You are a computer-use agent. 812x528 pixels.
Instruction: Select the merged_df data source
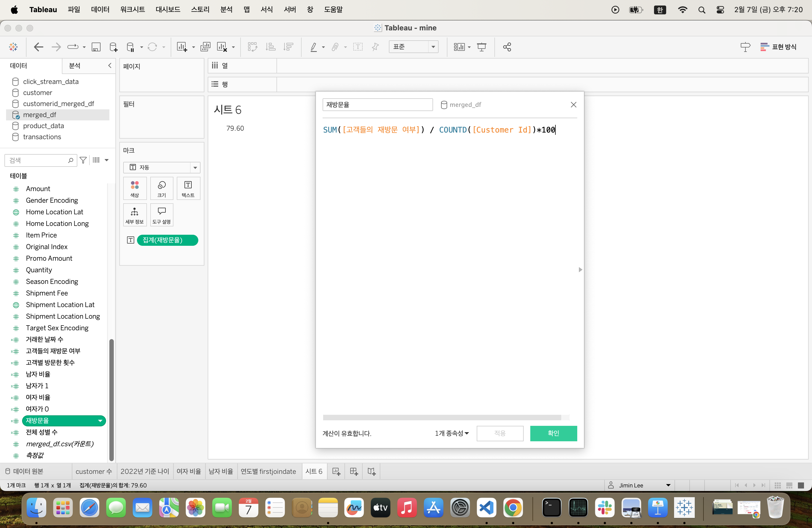click(x=58, y=115)
